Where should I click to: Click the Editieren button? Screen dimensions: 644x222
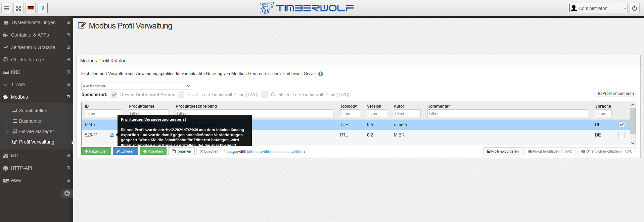tap(125, 151)
